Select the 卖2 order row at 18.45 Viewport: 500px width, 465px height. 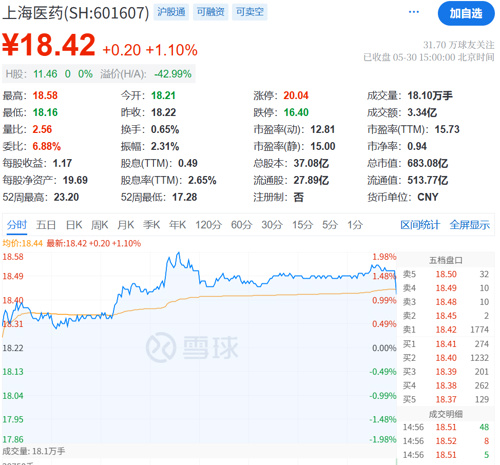tap(446, 316)
